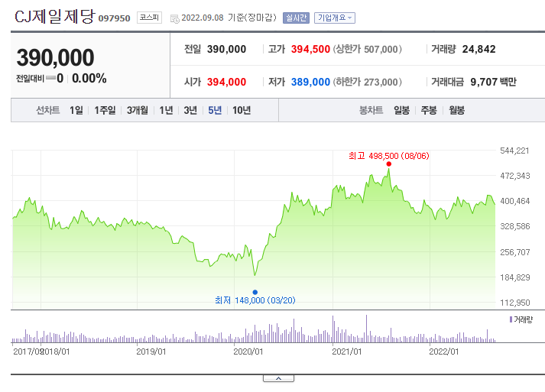Click the 112,950 y-axis label
This screenshot has width=545, height=392.
coord(514,303)
